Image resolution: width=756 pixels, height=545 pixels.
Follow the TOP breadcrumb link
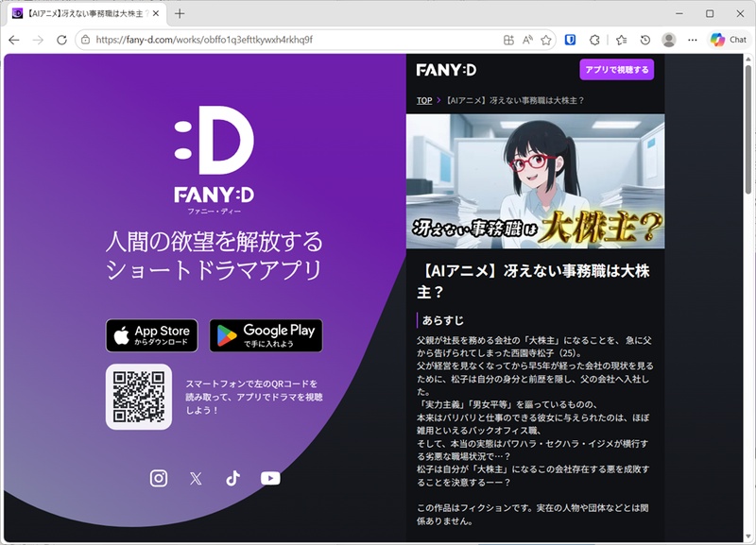point(424,100)
